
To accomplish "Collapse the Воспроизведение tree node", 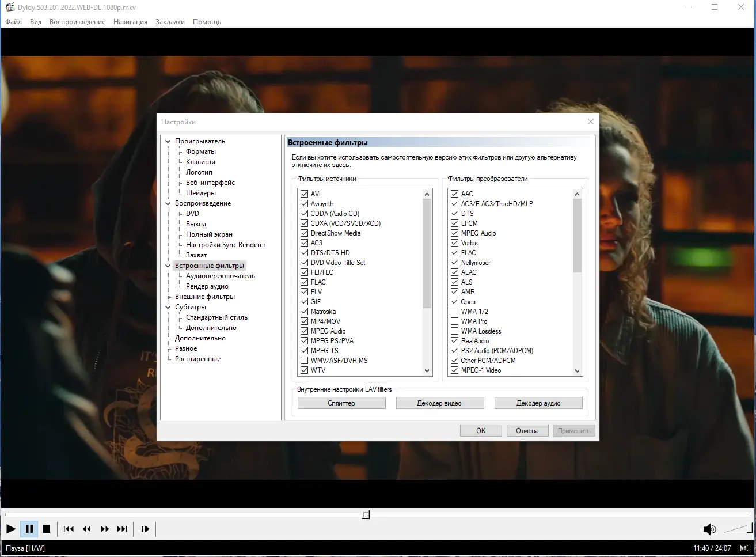I will (168, 203).
